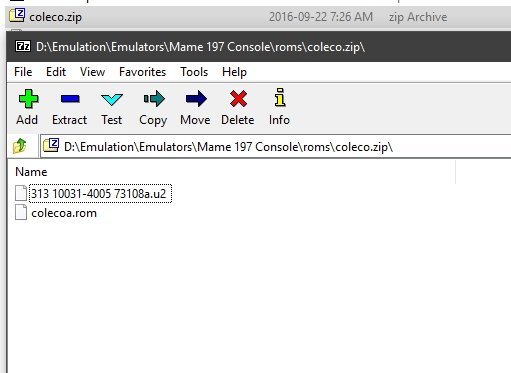The width and height of the screenshot is (511, 373).
Task: Choose the Move arrow icon
Action: [196, 99]
